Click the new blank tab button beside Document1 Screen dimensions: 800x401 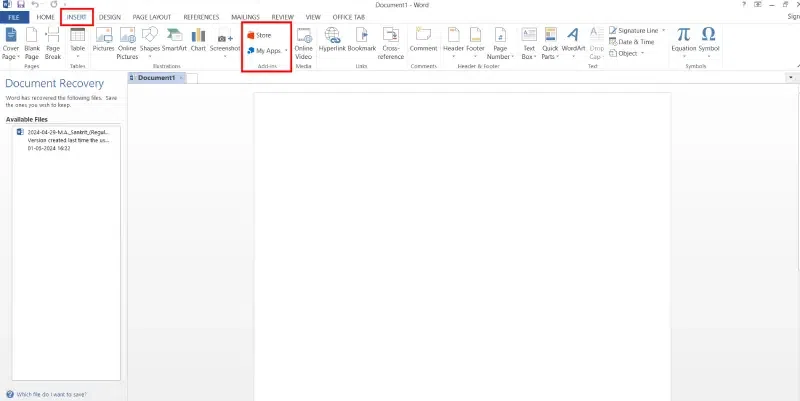[192, 78]
